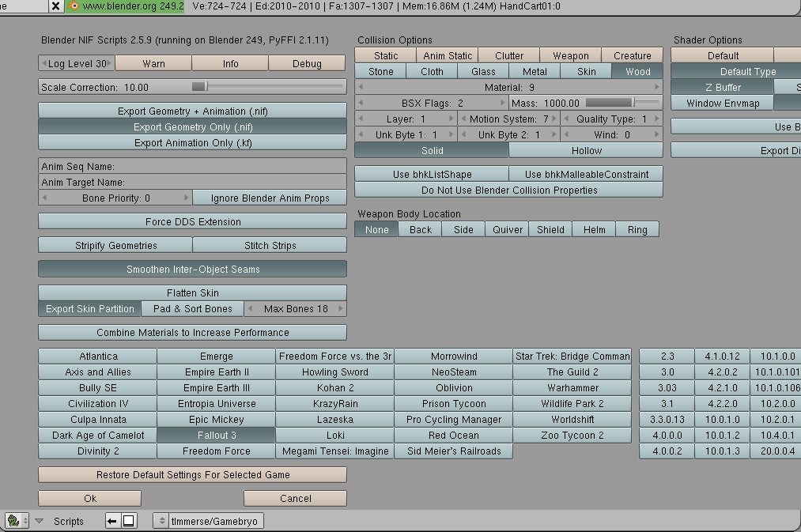Select Export Geometry + Animation (.nif)
The height and width of the screenshot is (532, 801).
tap(193, 111)
